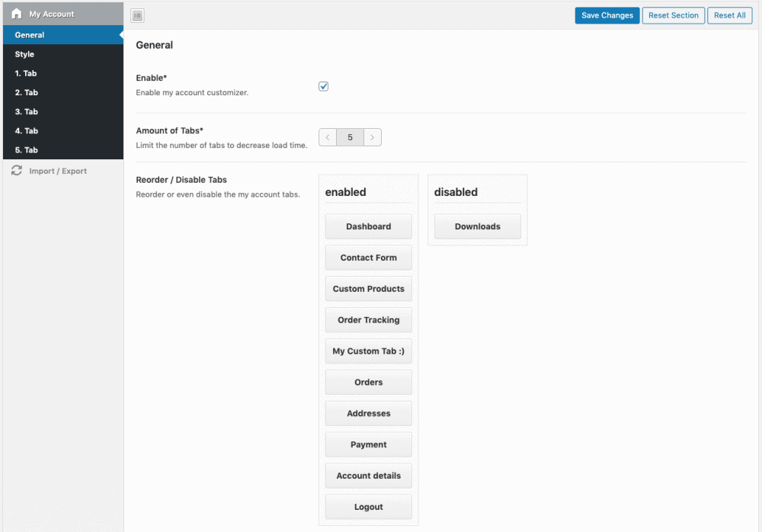Screen dimensions: 762x532
Task: Select the Dashboard tab card
Action: click(x=368, y=226)
